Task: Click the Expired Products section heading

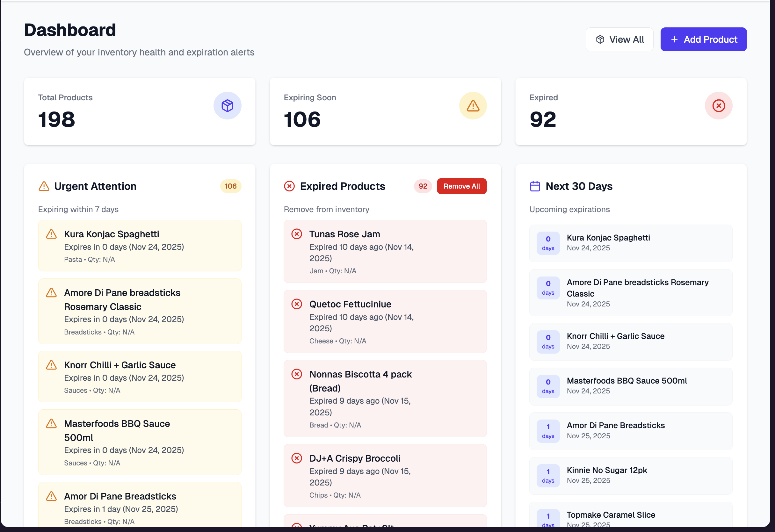Action: pos(343,186)
